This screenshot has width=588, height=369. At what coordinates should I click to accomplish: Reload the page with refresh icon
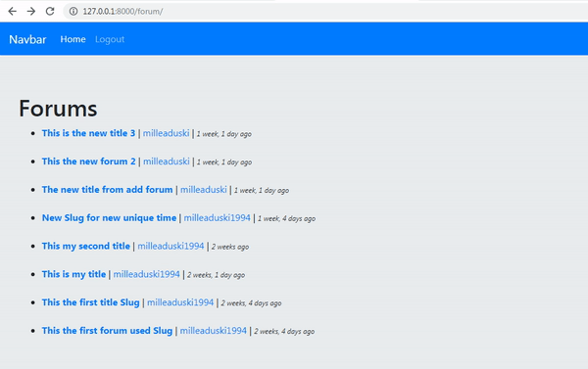(x=50, y=11)
